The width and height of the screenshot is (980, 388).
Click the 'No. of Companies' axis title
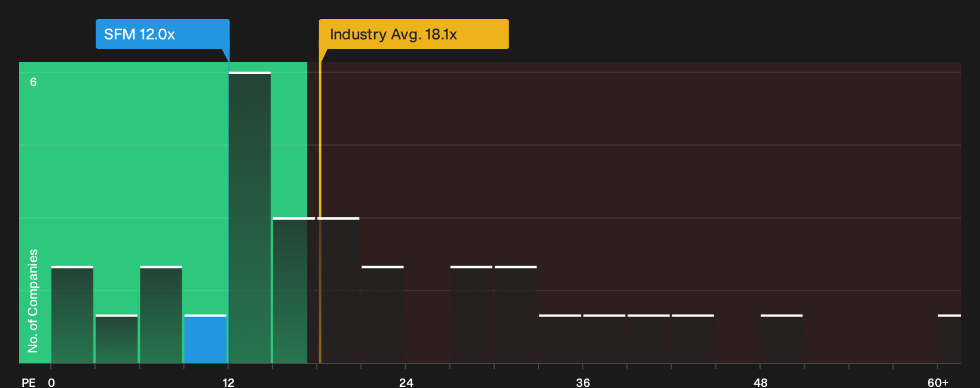click(33, 301)
